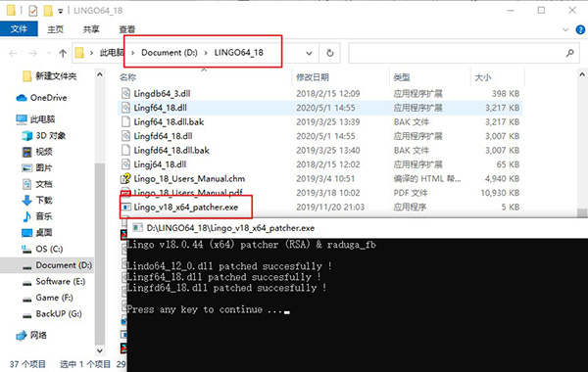
Task: Click the OneDrive cloud icon
Action: click(x=22, y=98)
